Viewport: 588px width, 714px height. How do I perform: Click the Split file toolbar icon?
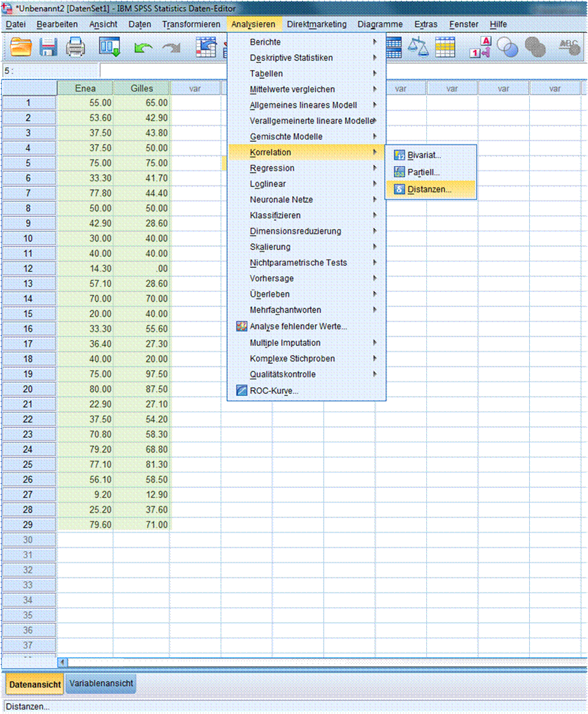coord(393,47)
